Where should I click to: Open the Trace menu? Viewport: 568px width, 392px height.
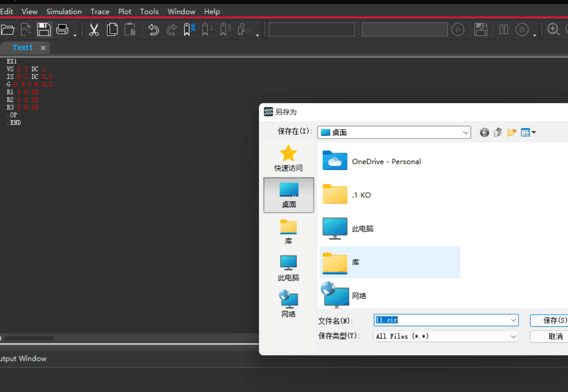[100, 11]
